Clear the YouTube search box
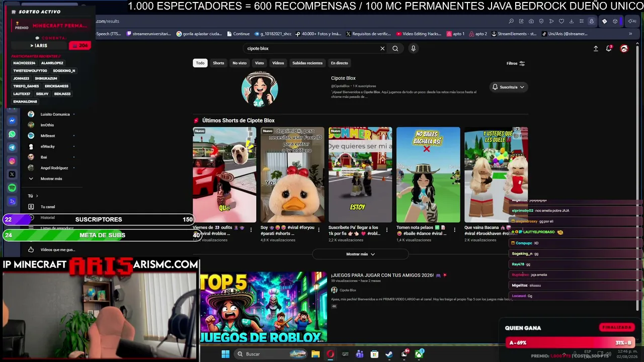The width and height of the screenshot is (644, 362). 382,48
